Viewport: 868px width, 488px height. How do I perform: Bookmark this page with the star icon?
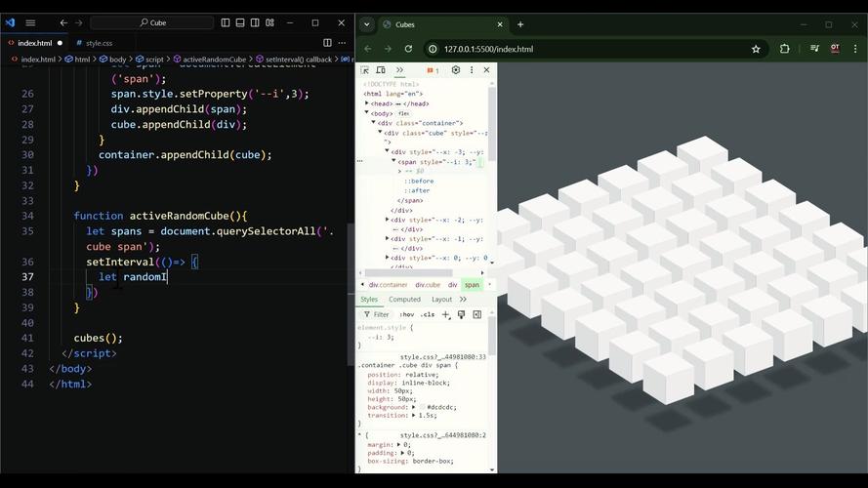[x=756, y=49]
